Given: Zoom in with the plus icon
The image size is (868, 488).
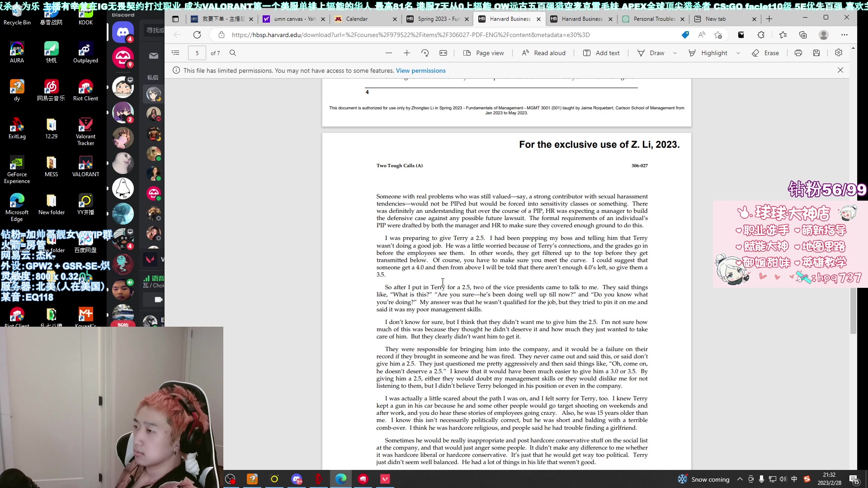Looking at the screenshot, I should click(407, 53).
